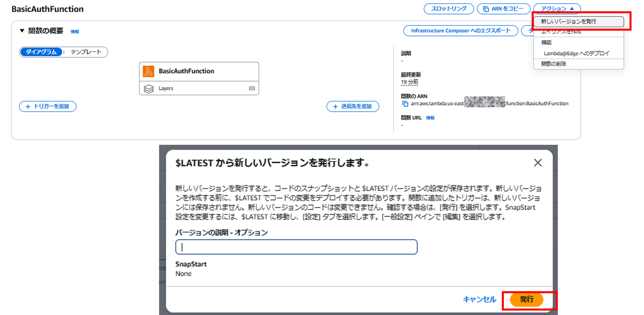644x315 pixels.
Task: Close the publish version dialog
Action: [538, 163]
